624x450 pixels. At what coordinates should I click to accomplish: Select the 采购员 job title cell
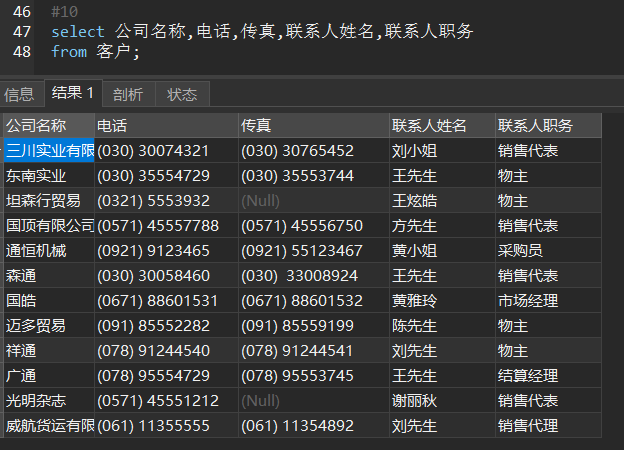(520, 251)
